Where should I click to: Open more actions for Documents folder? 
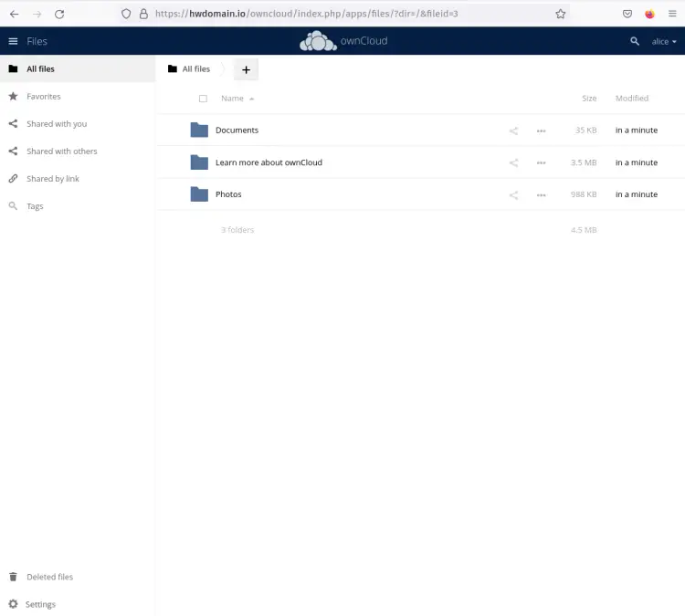[x=541, y=131]
